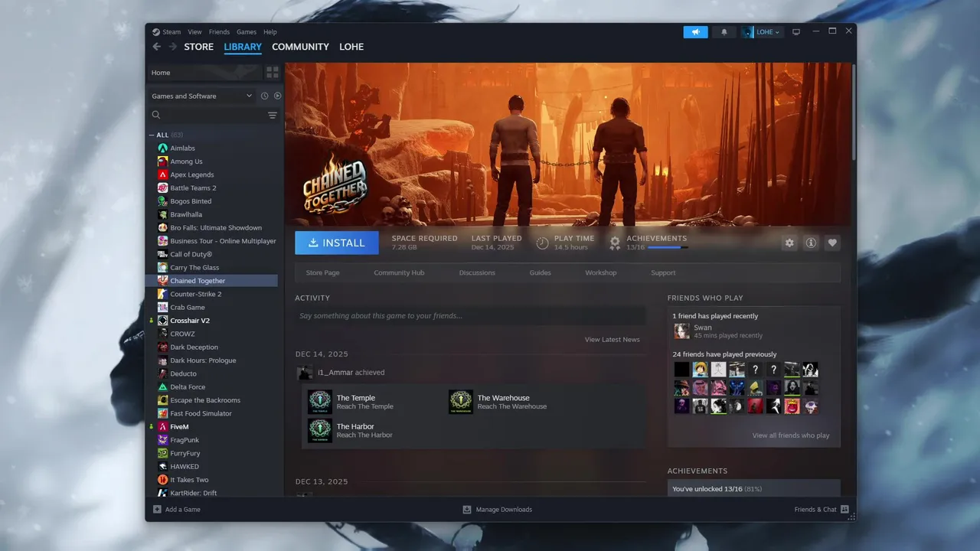Open the Friends menu
Viewport: 980px width, 551px height.
coord(219,32)
